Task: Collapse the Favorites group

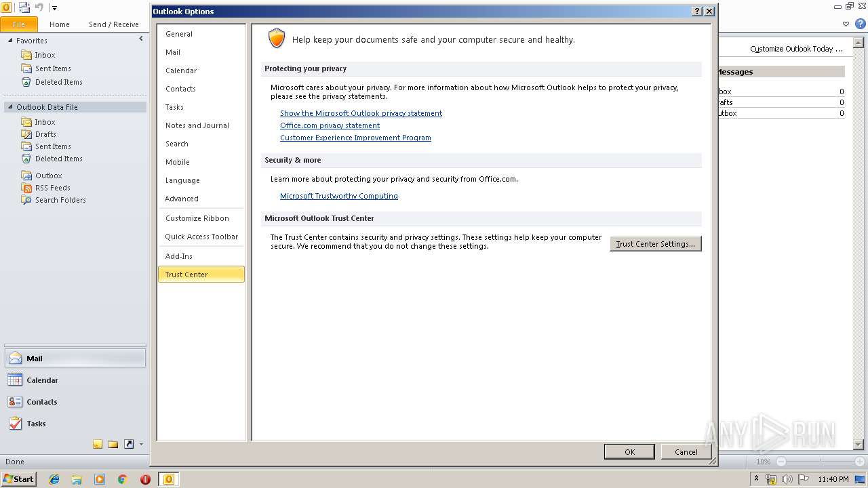Action: click(10, 41)
